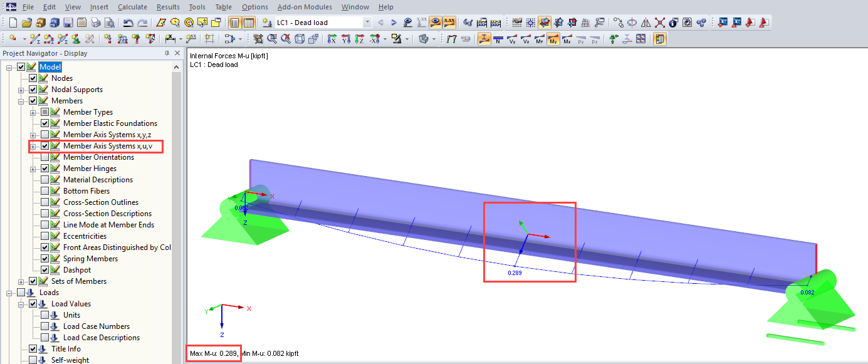
Task: Save the model with floppy icon
Action: click(x=68, y=23)
